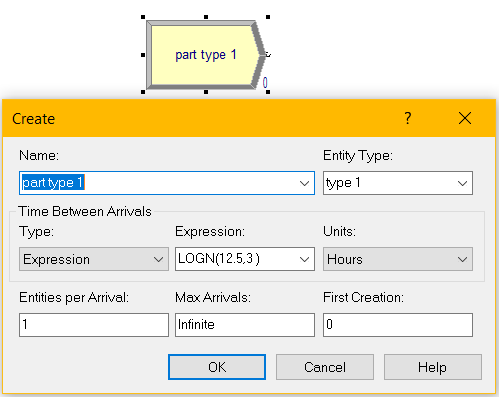Click the Cancel button
The height and width of the screenshot is (397, 499).
pyautogui.click(x=325, y=367)
